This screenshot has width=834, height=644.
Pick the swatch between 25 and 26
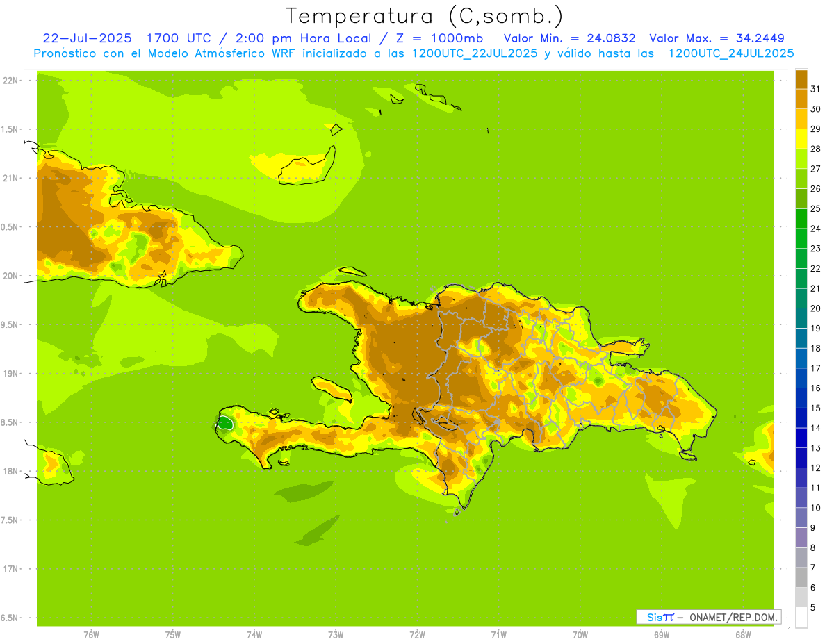click(x=801, y=199)
